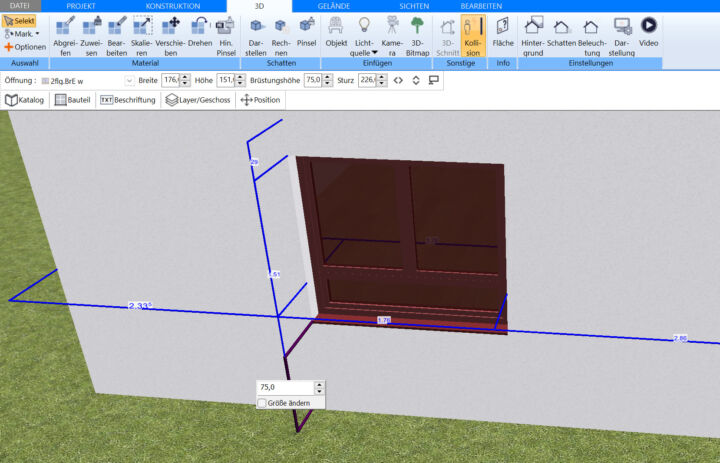Click the Breite input field
The image size is (720, 463).
pos(170,80)
